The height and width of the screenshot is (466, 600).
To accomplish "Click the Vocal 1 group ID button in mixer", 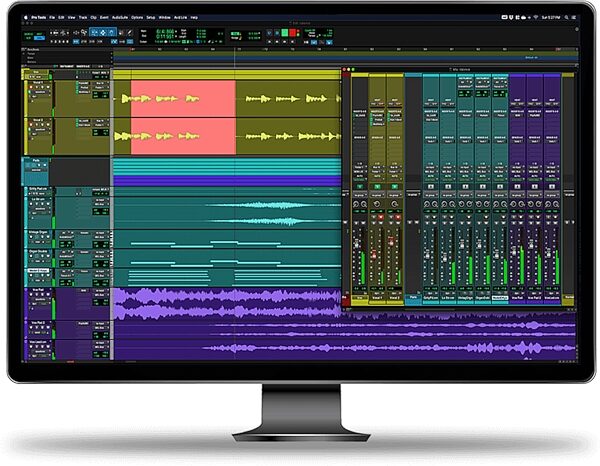I will click(377, 195).
